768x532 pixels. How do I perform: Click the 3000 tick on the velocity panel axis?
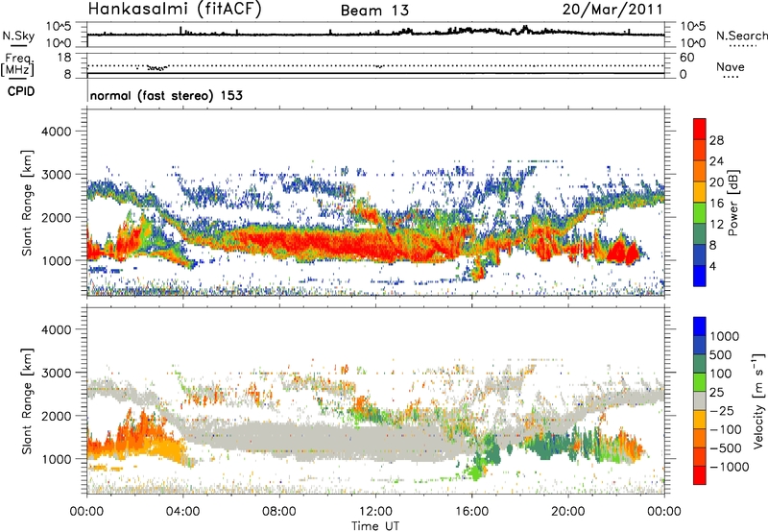(56, 373)
